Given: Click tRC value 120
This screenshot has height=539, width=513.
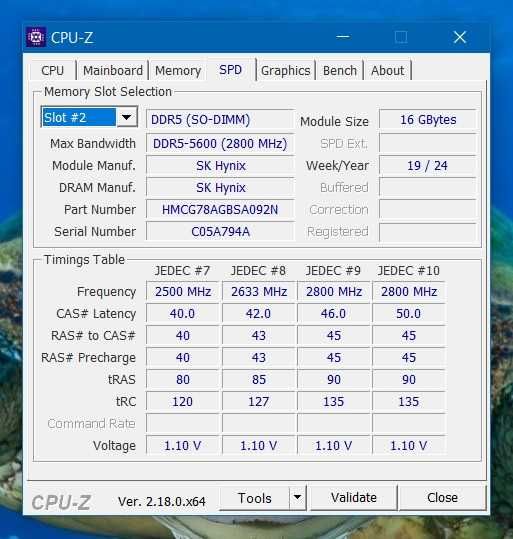Looking at the screenshot, I should coord(183,402).
